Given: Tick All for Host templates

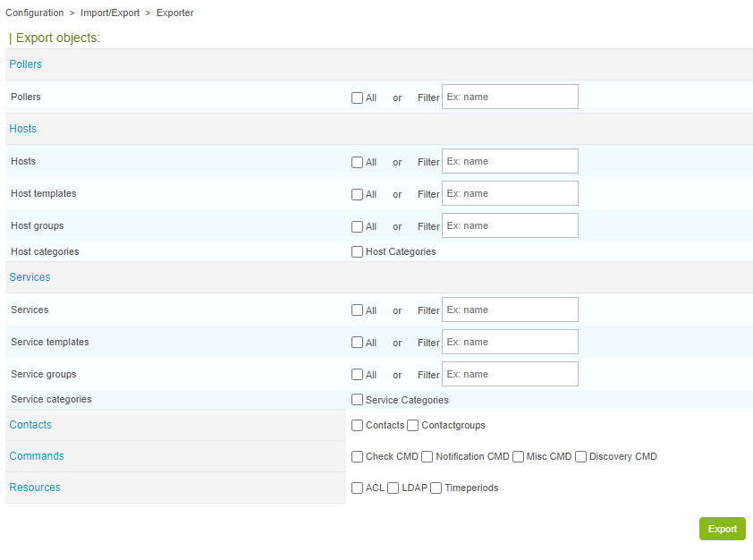Looking at the screenshot, I should pos(358,195).
